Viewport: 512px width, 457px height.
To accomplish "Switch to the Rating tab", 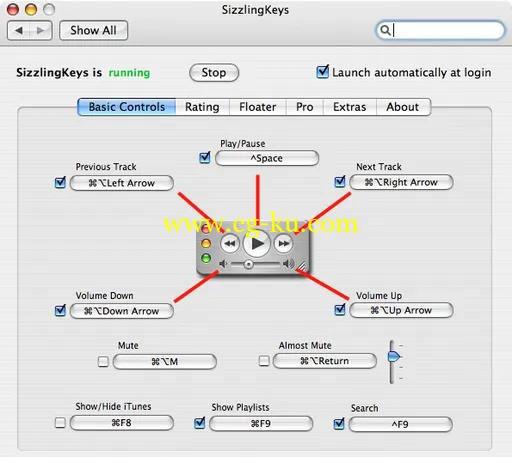I will pyautogui.click(x=202, y=107).
